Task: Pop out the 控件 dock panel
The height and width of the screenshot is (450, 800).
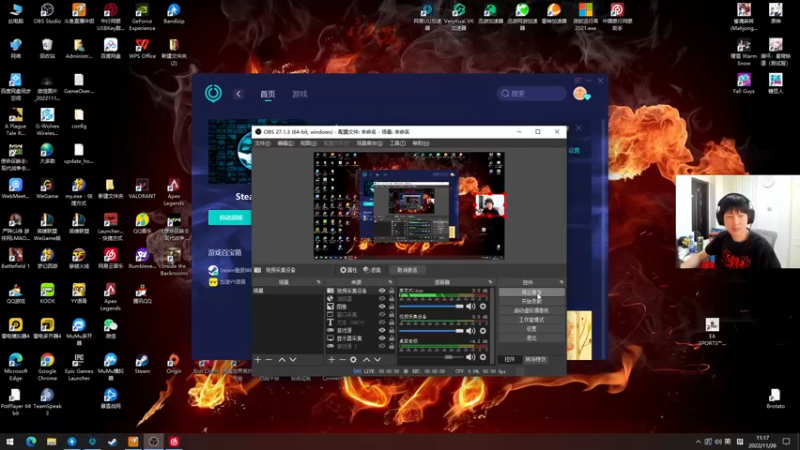Action: [x=561, y=282]
